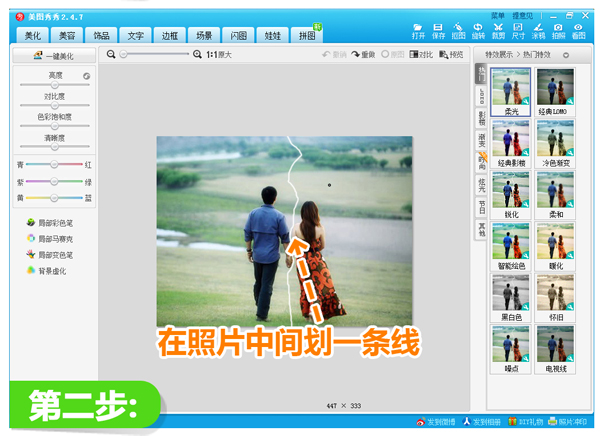The height and width of the screenshot is (436, 600).
Task: Toggle the 预览 preview option
Action: point(451,54)
